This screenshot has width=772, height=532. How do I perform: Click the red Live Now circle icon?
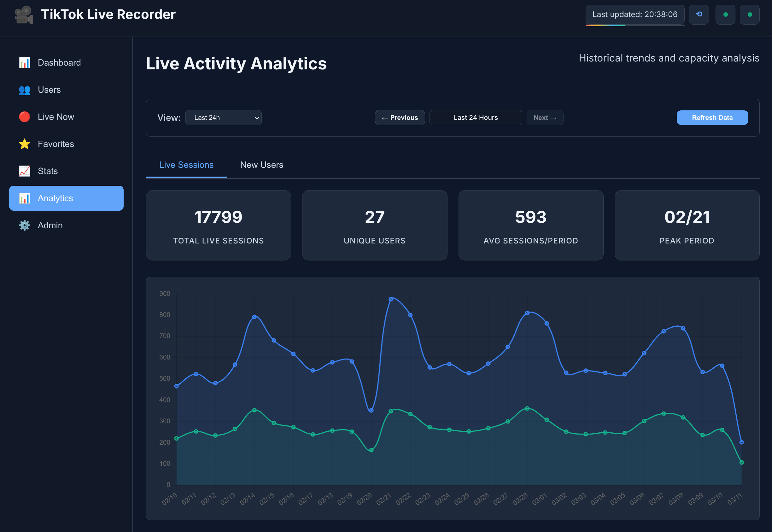tap(24, 117)
